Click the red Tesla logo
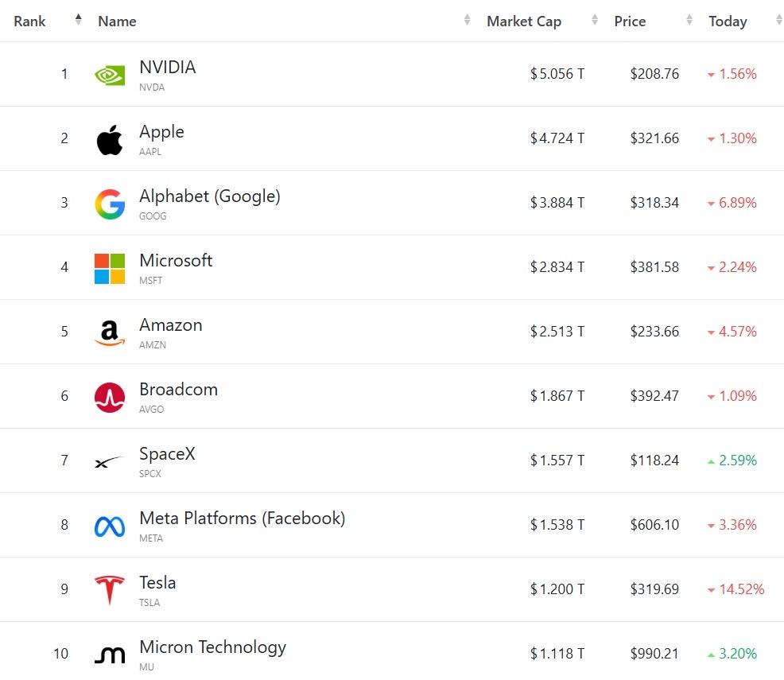This screenshot has width=784, height=680. coord(110,590)
